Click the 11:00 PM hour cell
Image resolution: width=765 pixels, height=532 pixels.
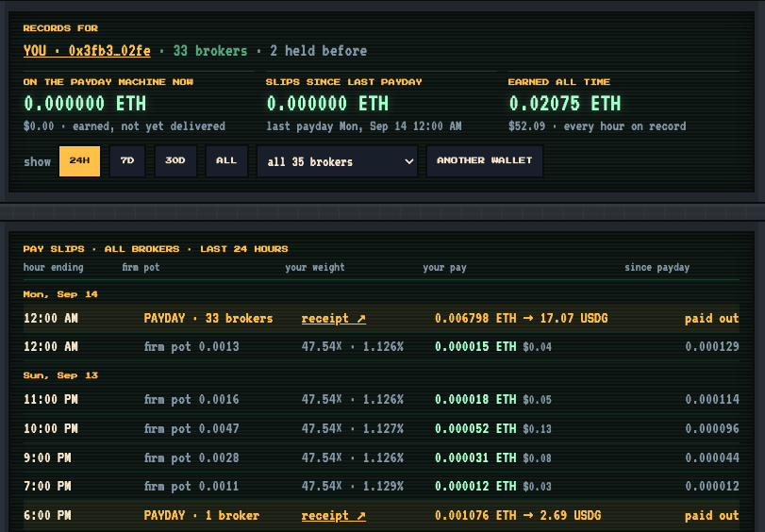[51, 400]
